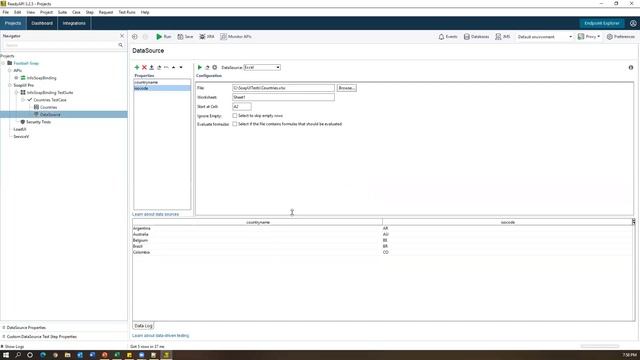
Task: Open the Default environment dropdown
Action: (544, 37)
